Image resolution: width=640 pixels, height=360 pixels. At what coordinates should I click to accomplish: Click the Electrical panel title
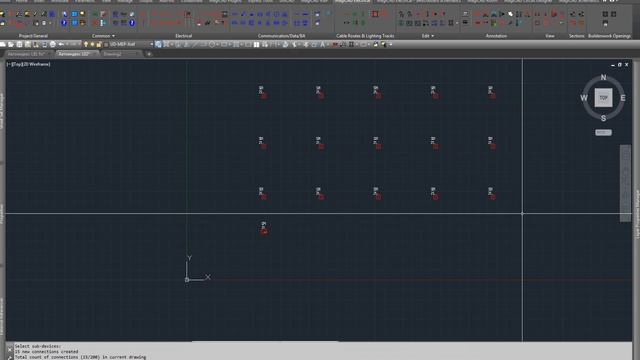point(183,36)
